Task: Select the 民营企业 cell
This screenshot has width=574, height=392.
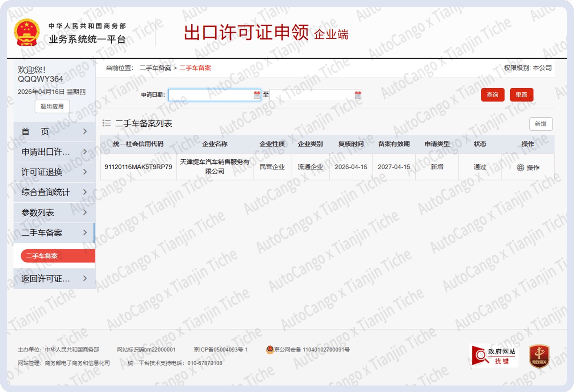Action: click(x=272, y=167)
